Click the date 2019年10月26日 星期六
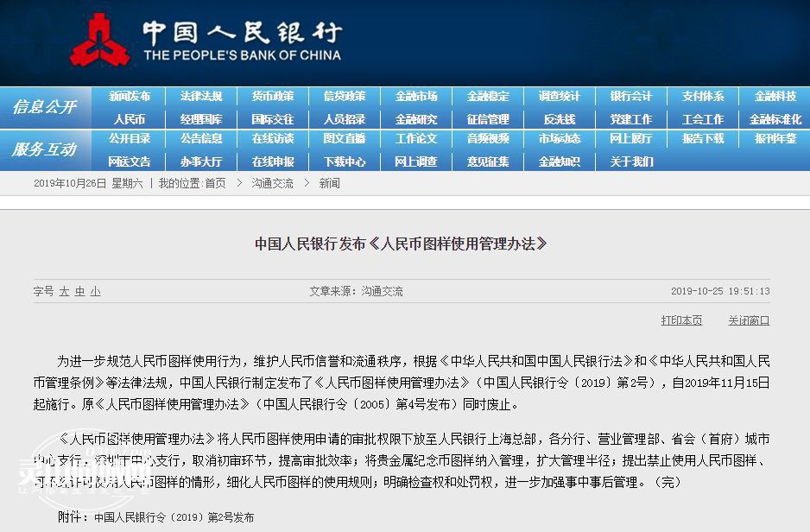810x532 pixels. [x=88, y=183]
